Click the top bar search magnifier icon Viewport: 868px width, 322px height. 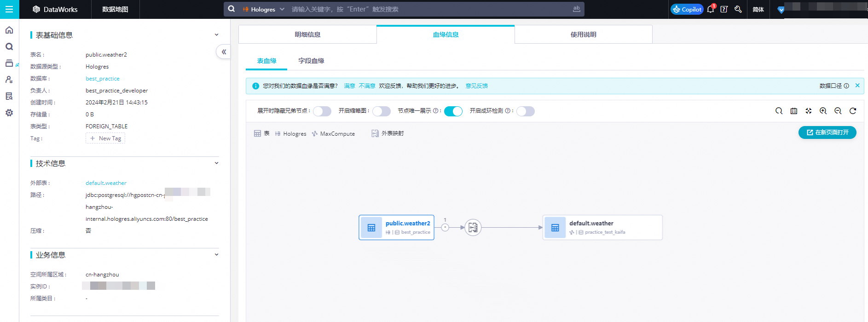(x=231, y=9)
